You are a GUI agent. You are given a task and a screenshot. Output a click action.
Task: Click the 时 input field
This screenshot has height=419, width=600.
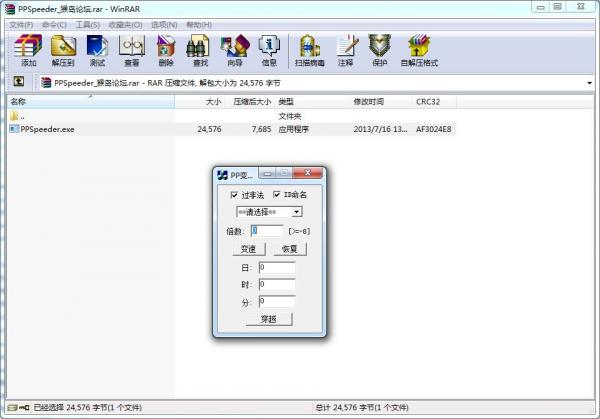click(277, 284)
